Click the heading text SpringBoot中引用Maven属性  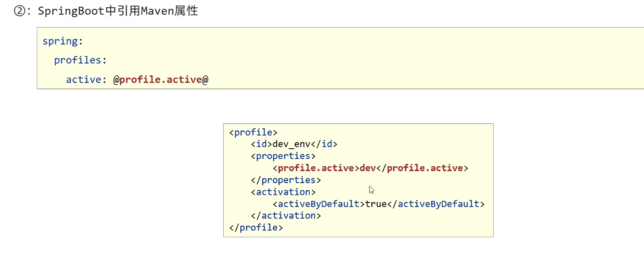tap(117, 12)
